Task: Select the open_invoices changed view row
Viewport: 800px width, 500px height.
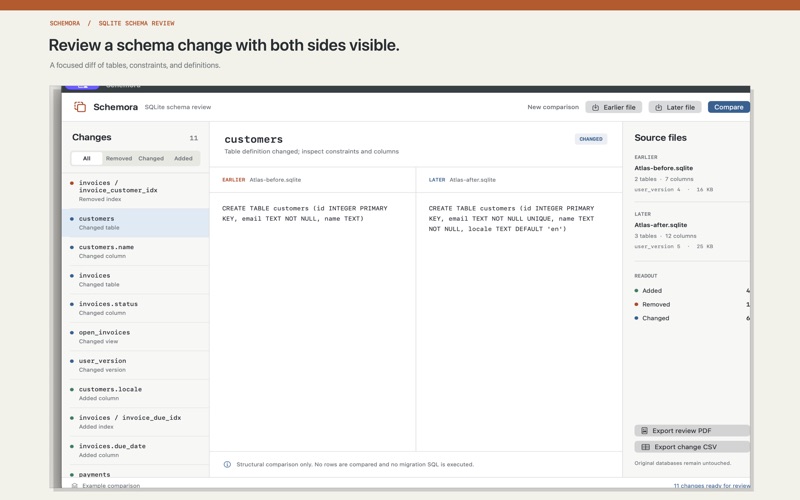Action: point(135,337)
